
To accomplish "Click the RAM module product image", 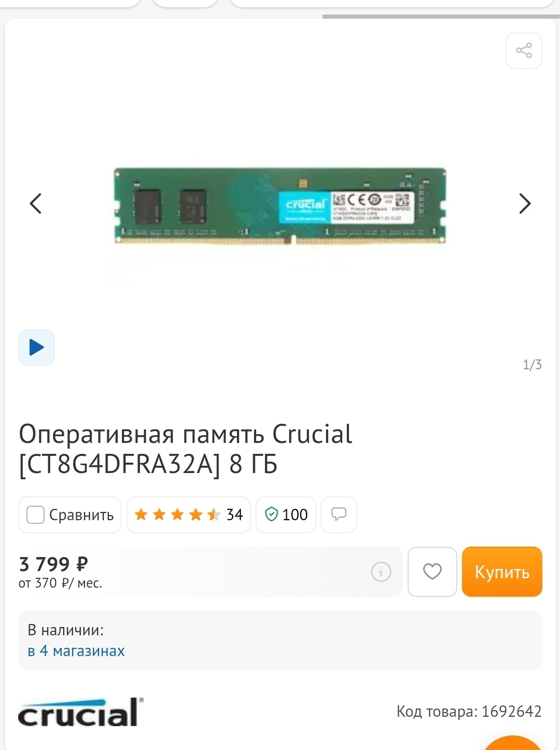I will [280, 206].
